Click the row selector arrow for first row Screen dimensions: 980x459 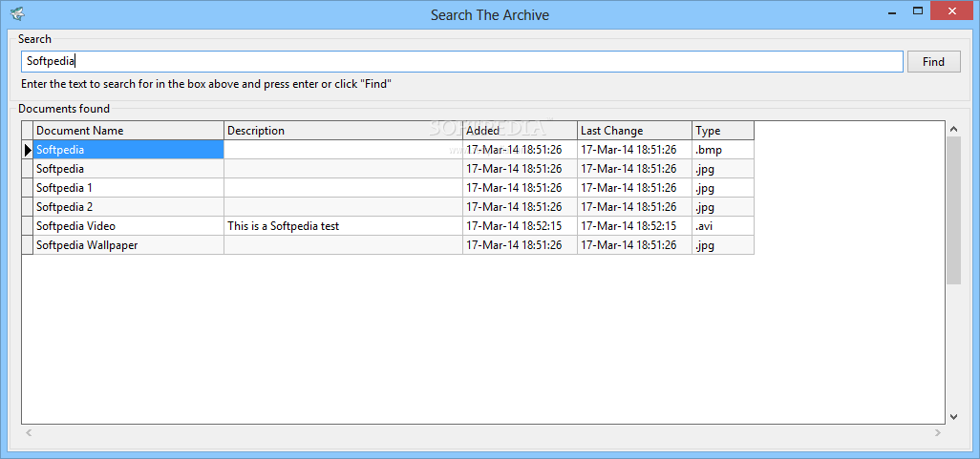click(x=28, y=150)
